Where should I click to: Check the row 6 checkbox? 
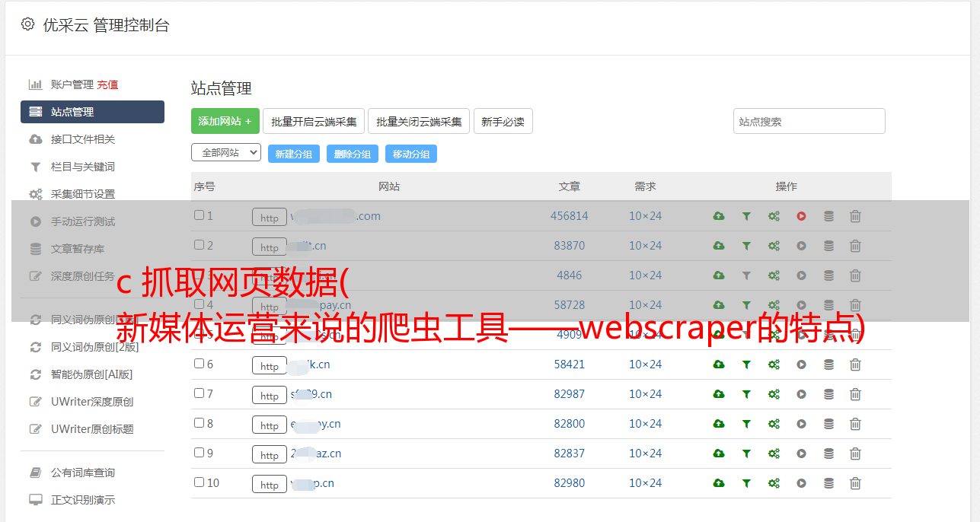point(199,364)
